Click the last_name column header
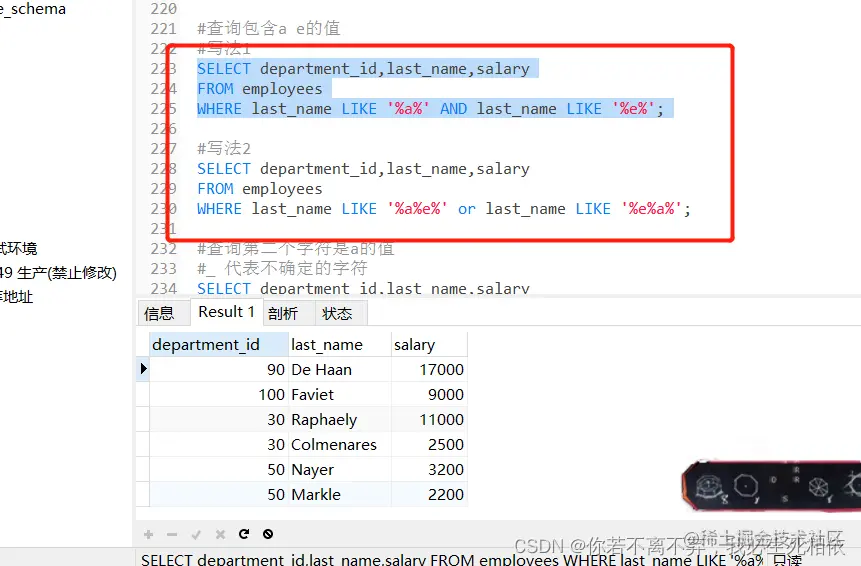Viewport: 861px width, 566px height. pos(339,345)
